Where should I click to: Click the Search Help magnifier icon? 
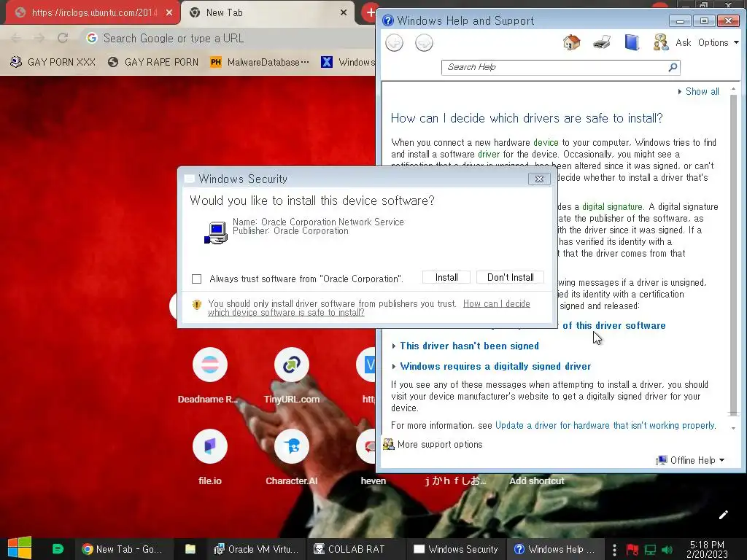point(673,67)
